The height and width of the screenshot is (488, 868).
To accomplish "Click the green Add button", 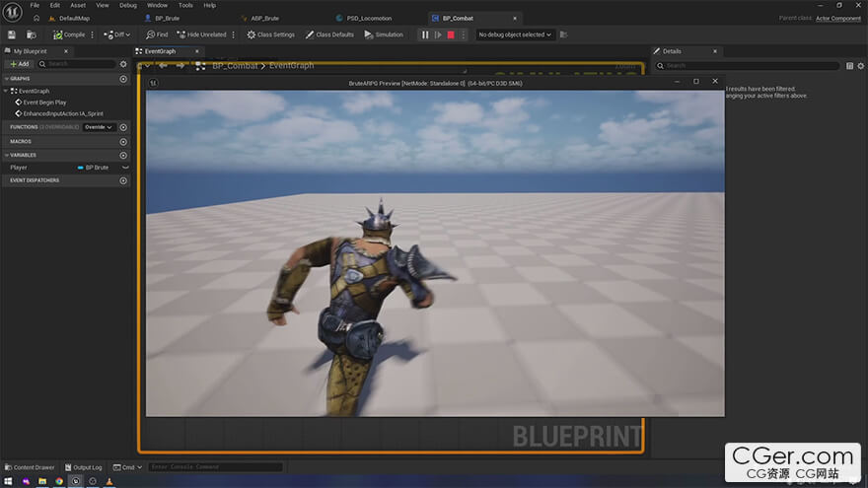I will coord(20,64).
